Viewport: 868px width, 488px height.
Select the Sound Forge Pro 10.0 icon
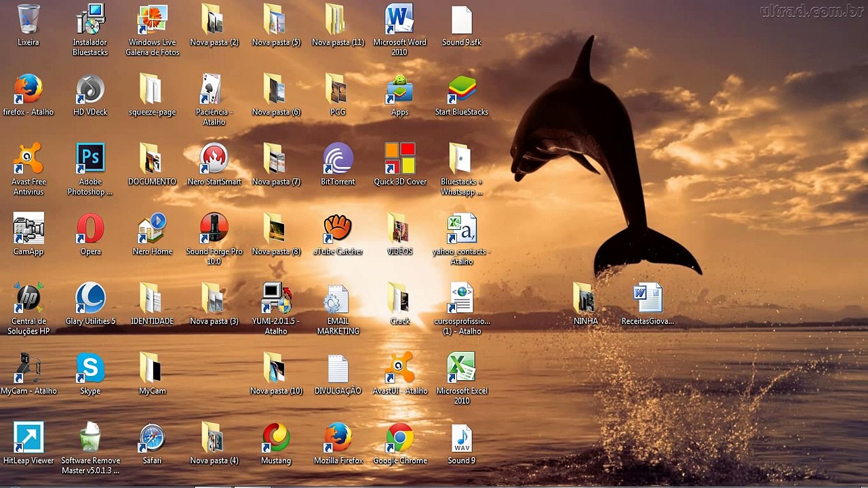214,228
